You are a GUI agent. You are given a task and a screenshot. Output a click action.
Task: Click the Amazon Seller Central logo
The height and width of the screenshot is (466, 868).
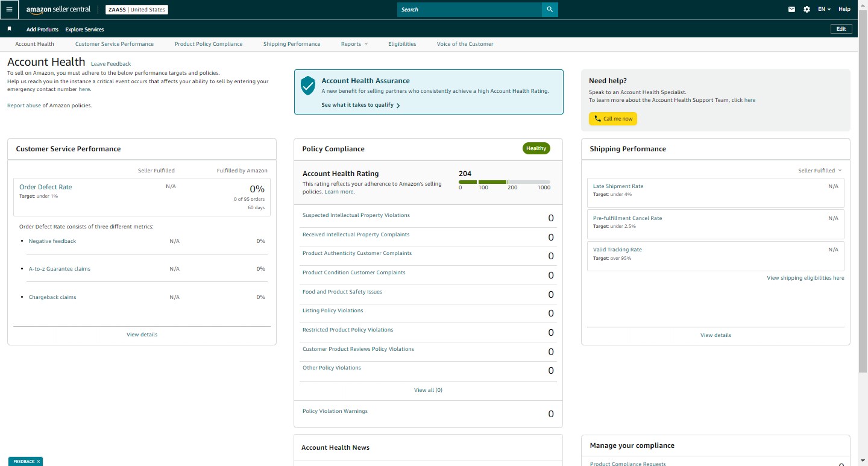click(x=58, y=10)
